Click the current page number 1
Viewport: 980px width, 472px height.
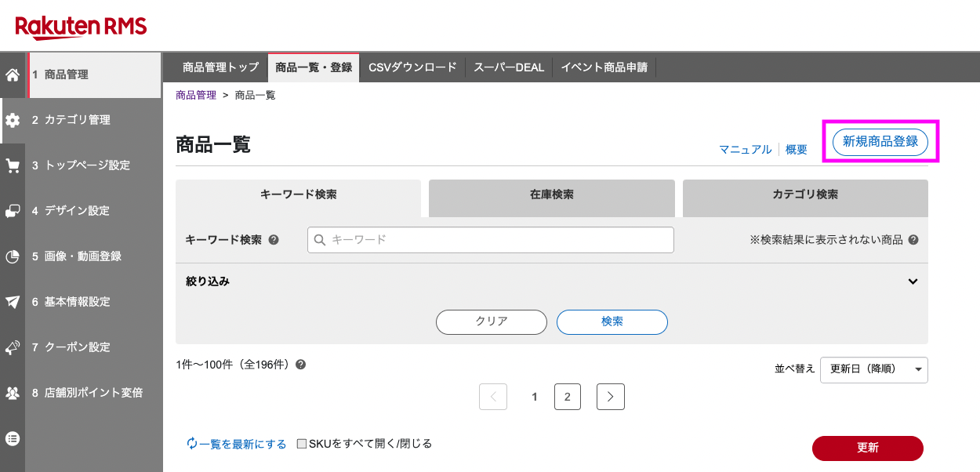tap(535, 397)
